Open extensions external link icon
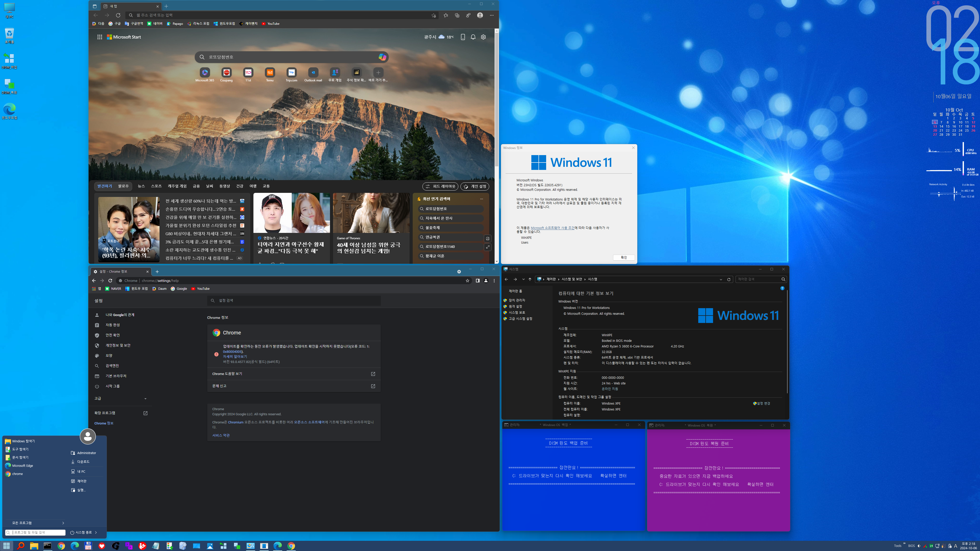Image resolution: width=980 pixels, height=551 pixels. tap(145, 413)
